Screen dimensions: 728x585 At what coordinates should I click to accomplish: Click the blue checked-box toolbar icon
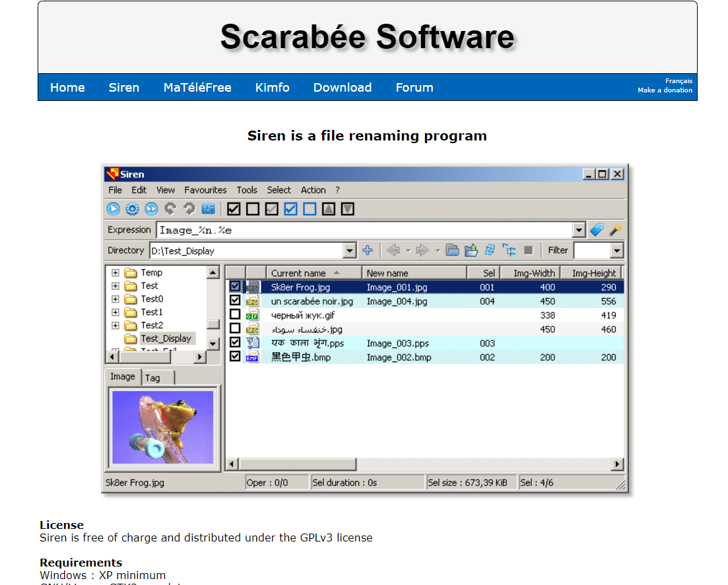(x=290, y=209)
